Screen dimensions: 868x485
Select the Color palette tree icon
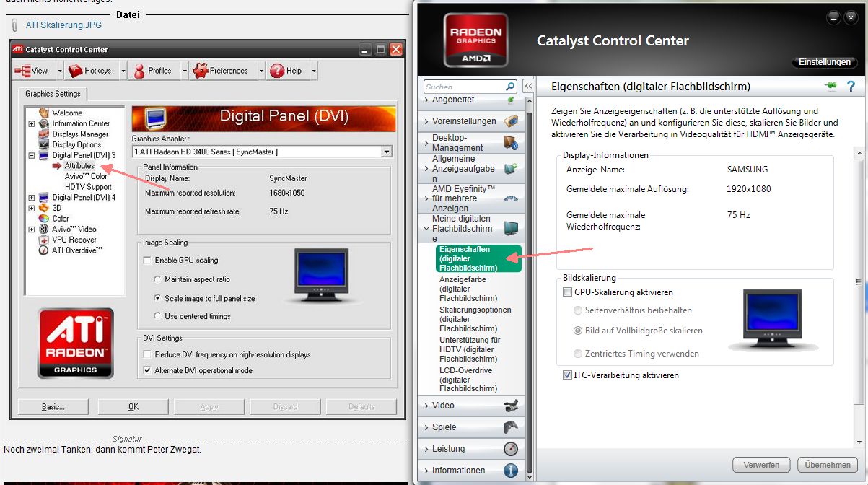[x=44, y=218]
